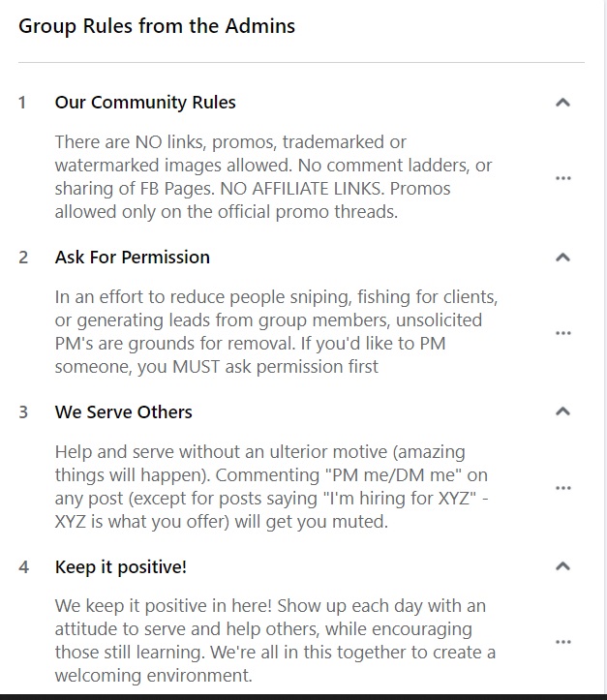Image resolution: width=607 pixels, height=700 pixels.
Task: Open ellipsis menu beside Ask For Permission text
Action: pos(562,333)
